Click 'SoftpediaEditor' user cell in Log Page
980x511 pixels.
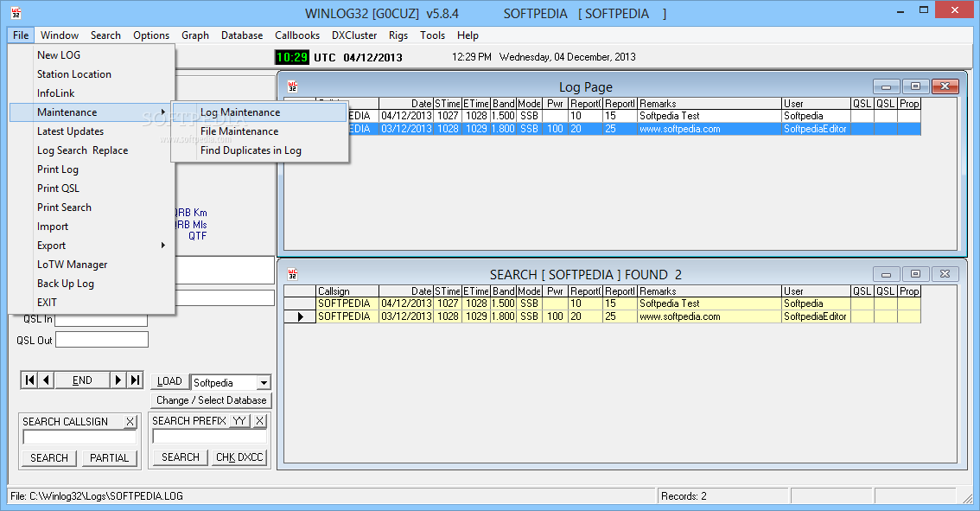[x=816, y=129]
